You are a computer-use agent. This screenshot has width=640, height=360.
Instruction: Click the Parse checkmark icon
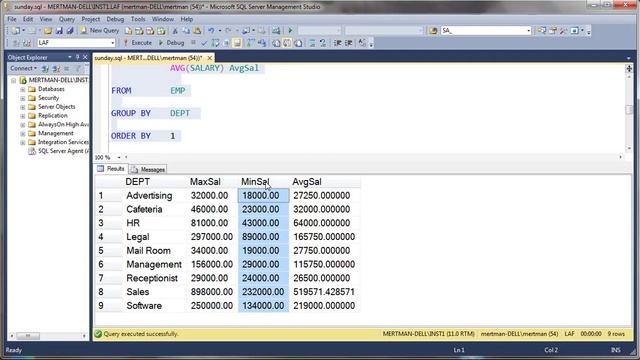click(204, 43)
